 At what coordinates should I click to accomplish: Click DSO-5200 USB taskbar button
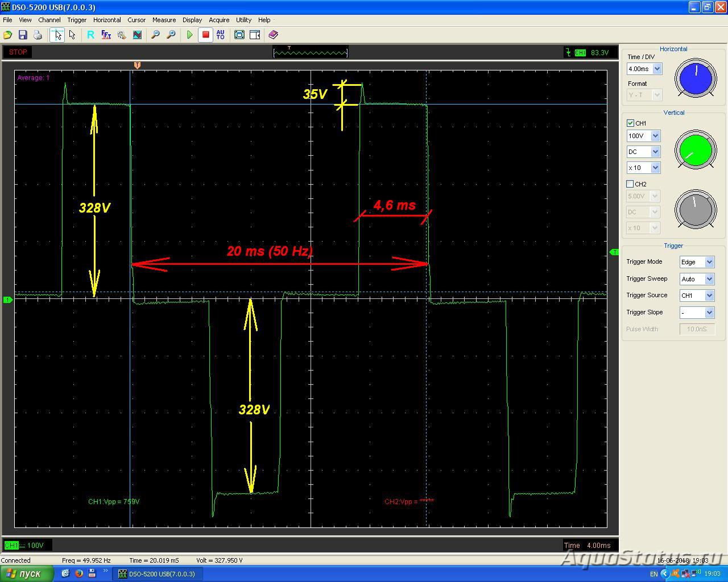[158, 574]
